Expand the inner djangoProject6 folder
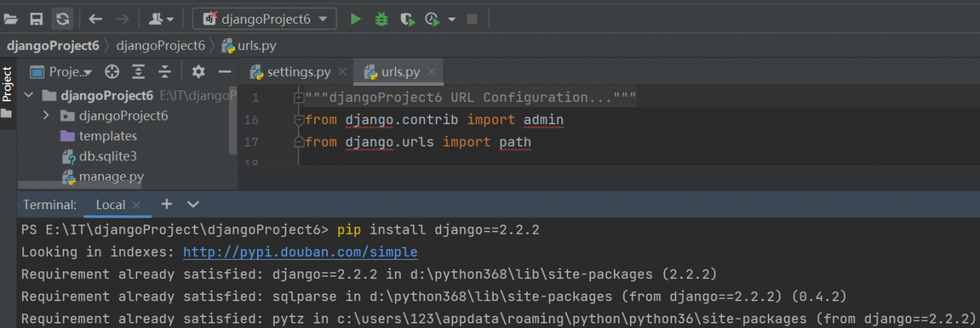980x328 pixels. 46,116
